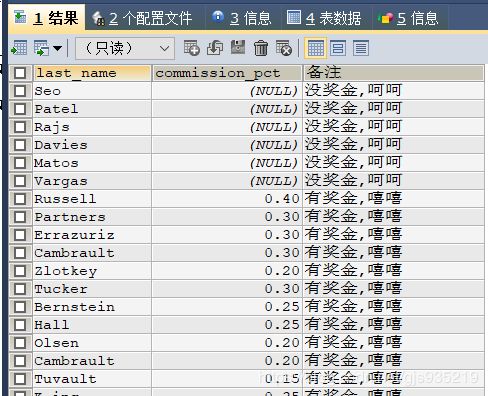488x396 pixels.
Task: Open the 2 个配置文件 tab
Action: click(x=142, y=18)
